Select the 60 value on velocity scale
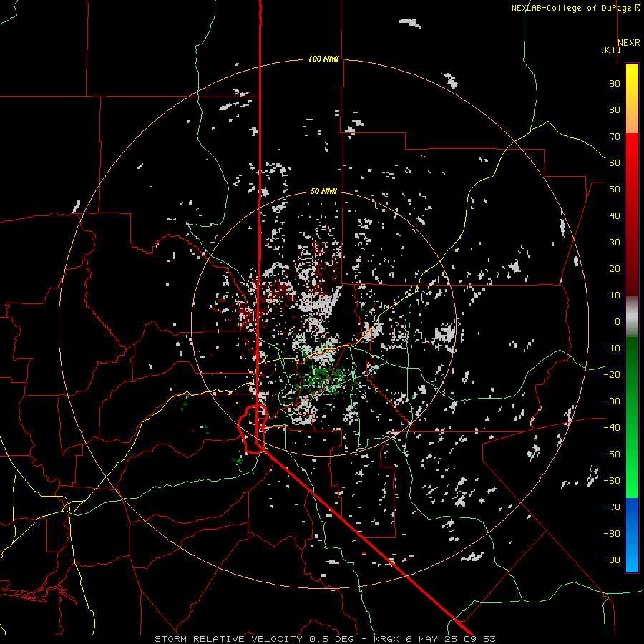Screen dimensions: 644x644 615,163
